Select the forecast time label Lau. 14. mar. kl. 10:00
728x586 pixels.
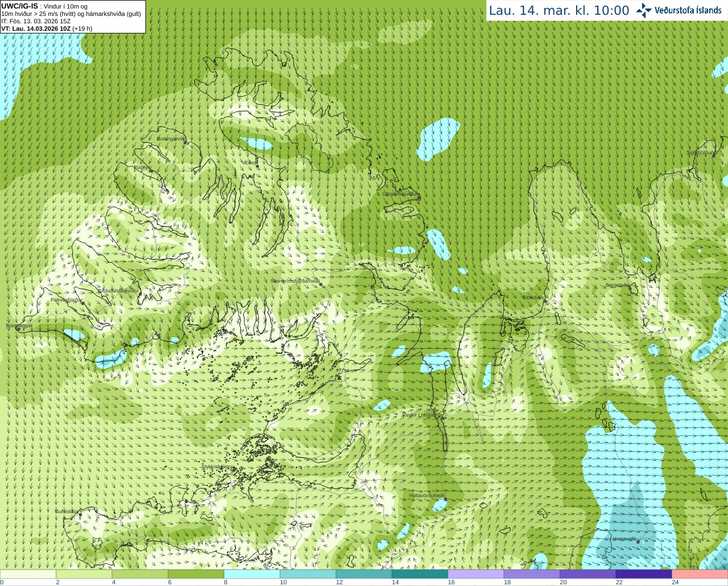click(559, 10)
